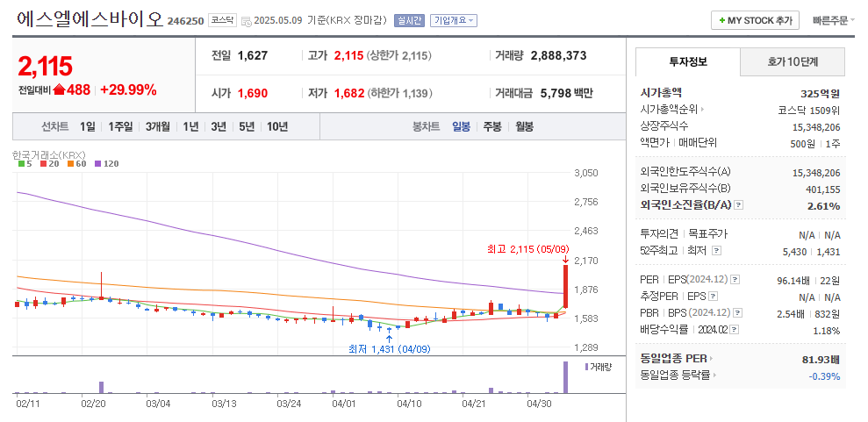This screenshot has width=868, height=422.
Task: Click the help icon next to 52주최고 최저
Action: (x=716, y=251)
